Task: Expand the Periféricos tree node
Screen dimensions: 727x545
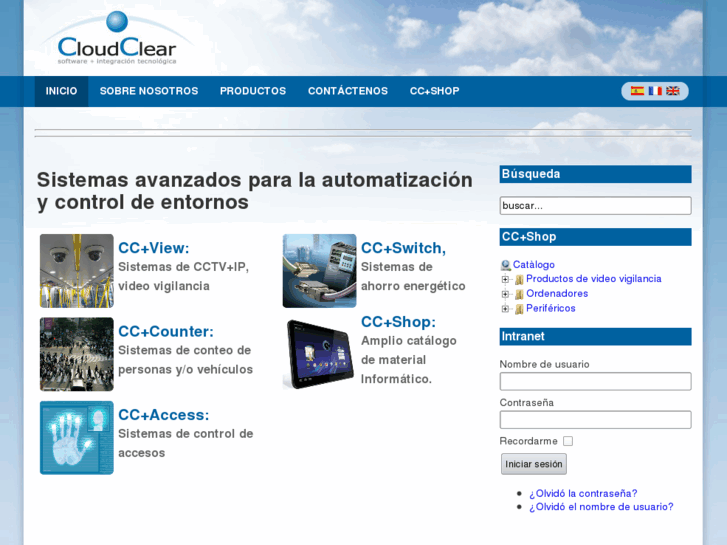Action: tap(505, 309)
